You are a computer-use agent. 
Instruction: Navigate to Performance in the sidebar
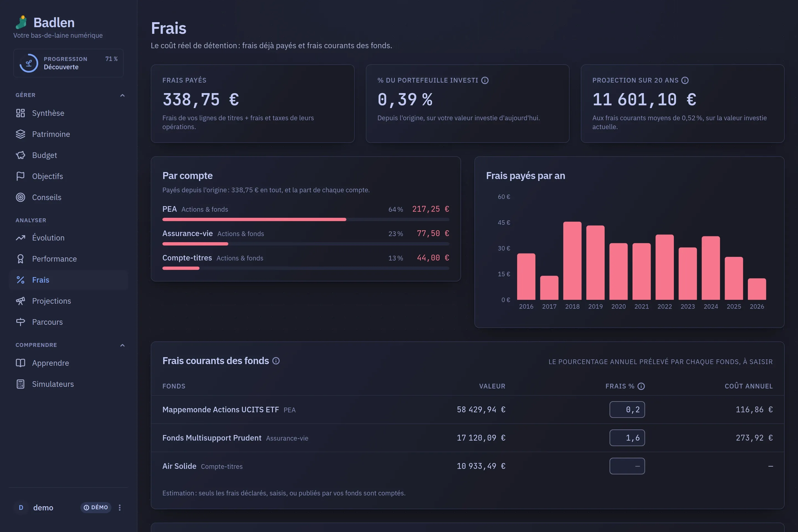(x=68, y=259)
